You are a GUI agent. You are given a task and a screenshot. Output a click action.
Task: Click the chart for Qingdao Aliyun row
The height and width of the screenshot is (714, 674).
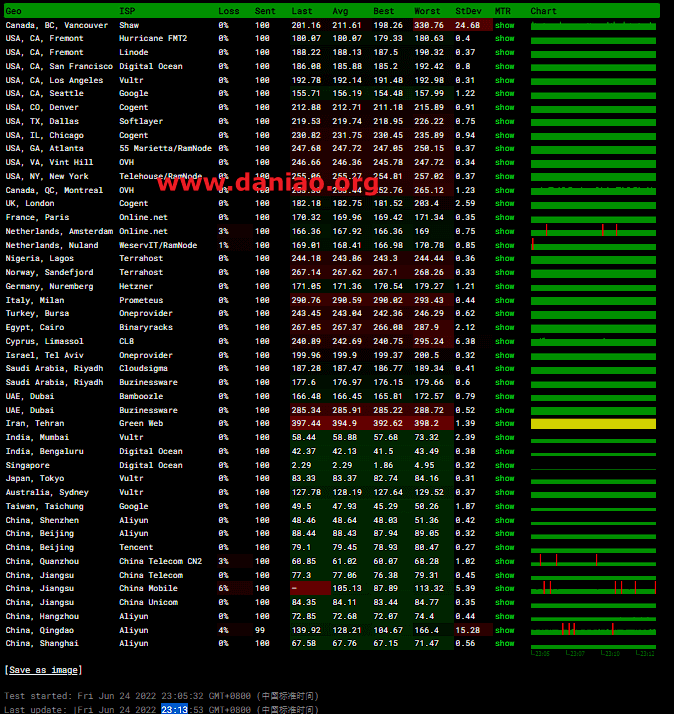593,630
